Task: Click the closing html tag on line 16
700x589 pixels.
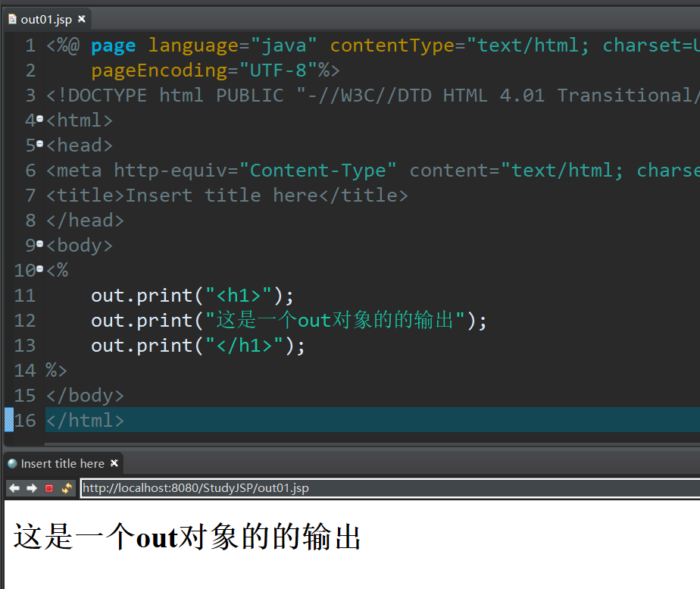Action: [x=86, y=421]
